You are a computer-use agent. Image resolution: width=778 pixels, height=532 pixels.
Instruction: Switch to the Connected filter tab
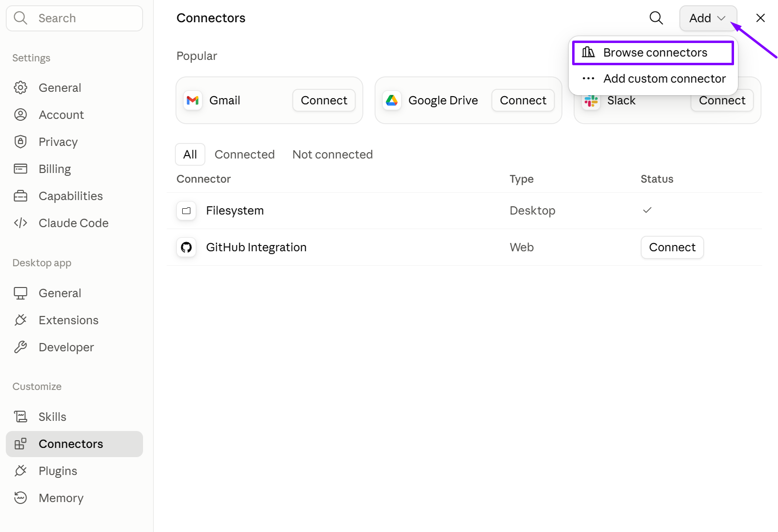[x=245, y=155]
